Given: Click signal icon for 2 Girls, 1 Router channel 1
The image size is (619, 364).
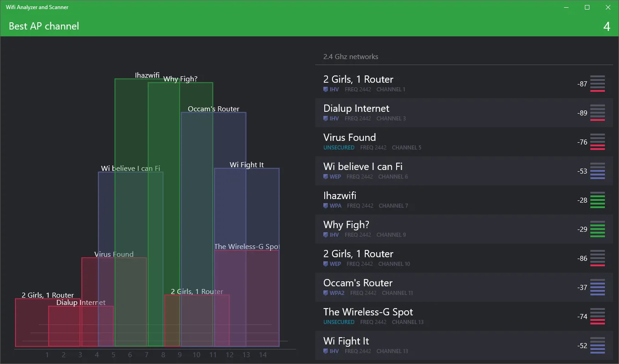Looking at the screenshot, I should 598,84.
